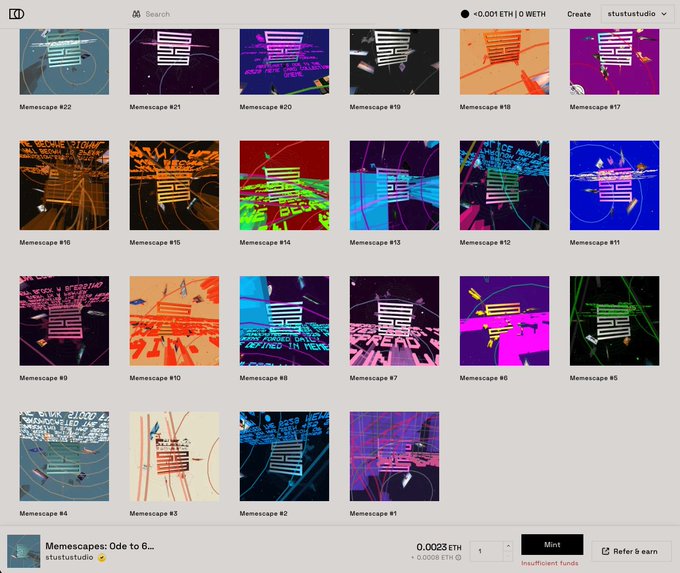Open Memescape #18 thumbnail

(504, 62)
